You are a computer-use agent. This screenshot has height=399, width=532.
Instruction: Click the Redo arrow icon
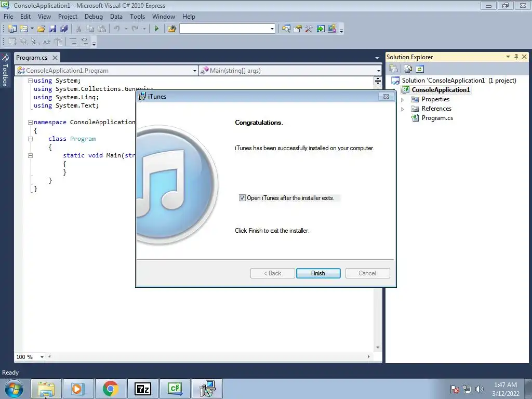pos(135,29)
